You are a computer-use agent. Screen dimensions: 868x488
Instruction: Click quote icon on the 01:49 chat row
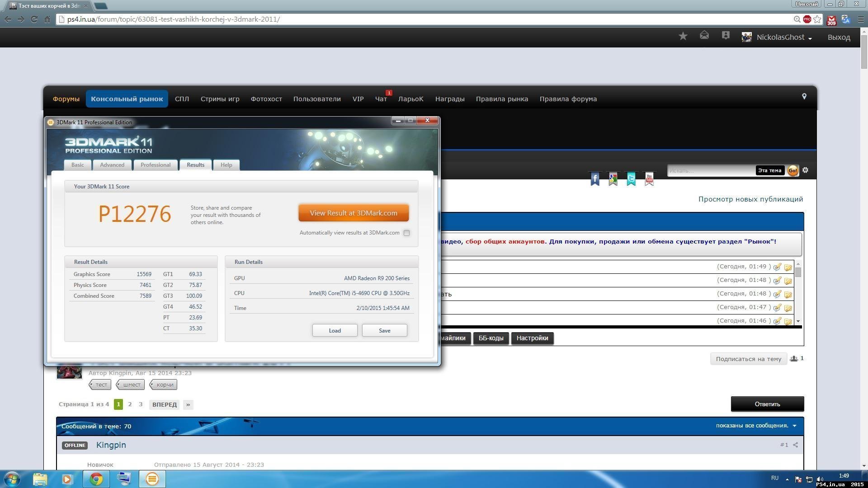tap(777, 267)
